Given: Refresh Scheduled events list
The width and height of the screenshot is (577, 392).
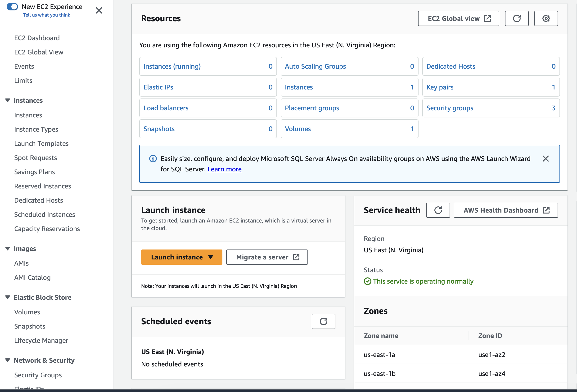Looking at the screenshot, I should (x=323, y=321).
